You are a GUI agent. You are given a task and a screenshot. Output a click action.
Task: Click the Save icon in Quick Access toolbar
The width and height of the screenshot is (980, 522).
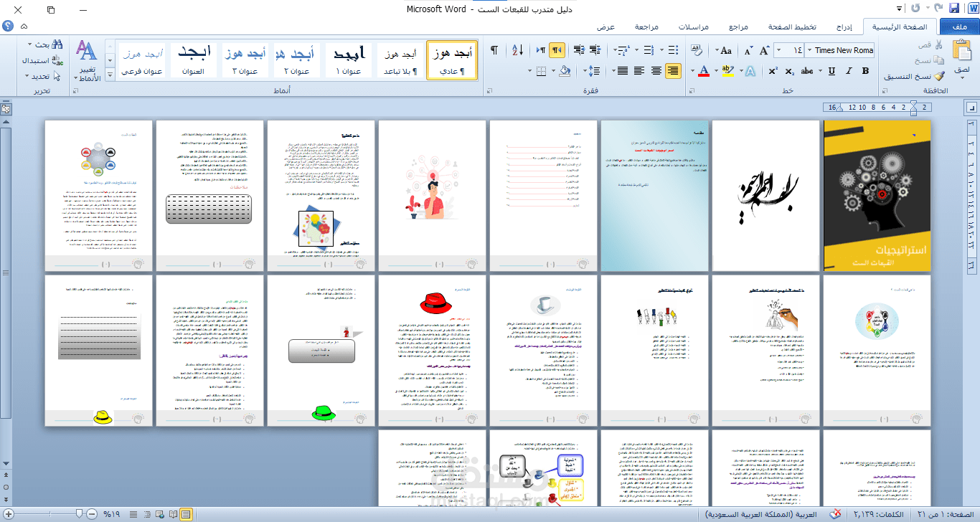tap(954, 9)
